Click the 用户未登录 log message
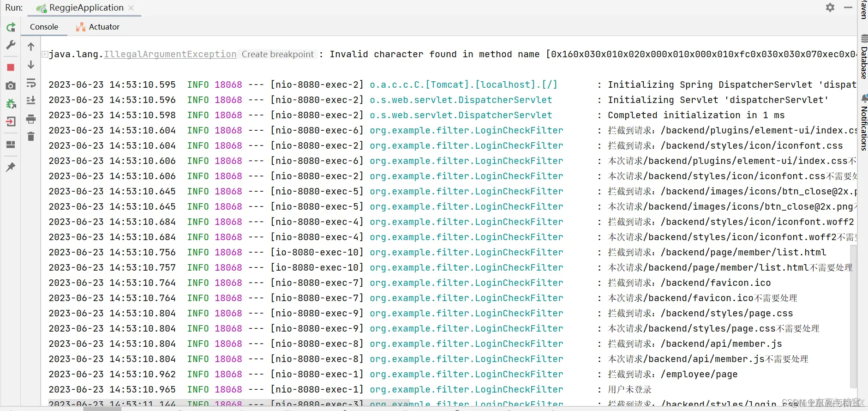Image resolution: width=868 pixels, height=411 pixels. click(629, 389)
